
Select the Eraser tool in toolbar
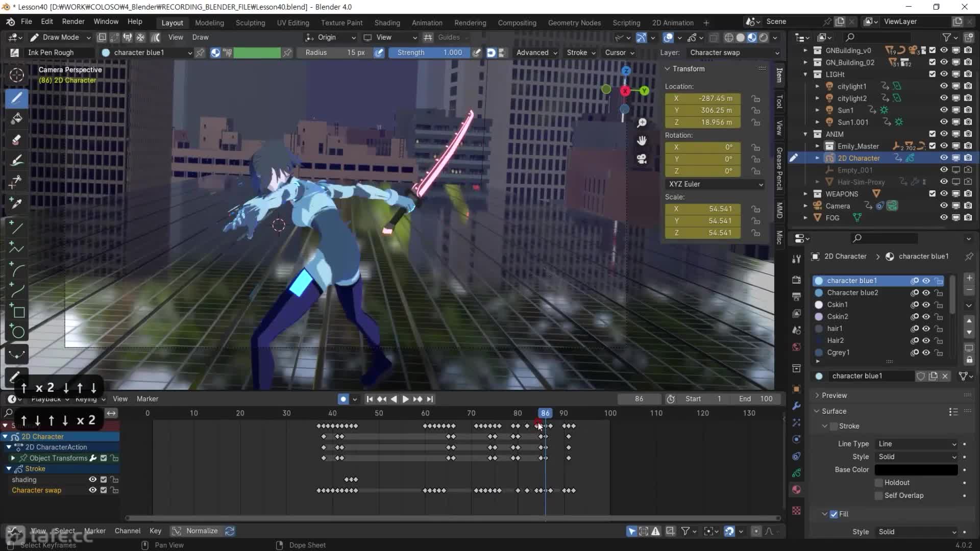pos(16,139)
